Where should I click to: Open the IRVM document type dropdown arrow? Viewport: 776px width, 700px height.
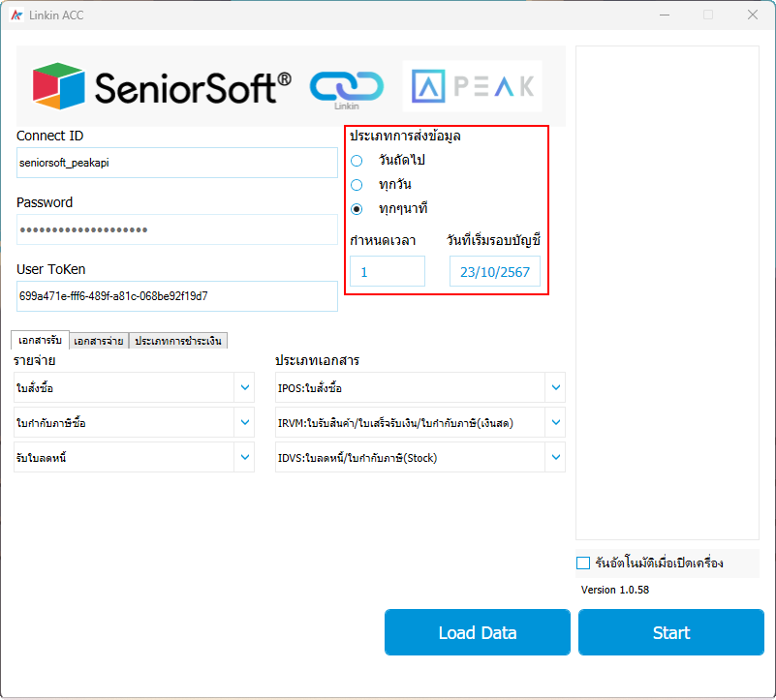pos(556,422)
